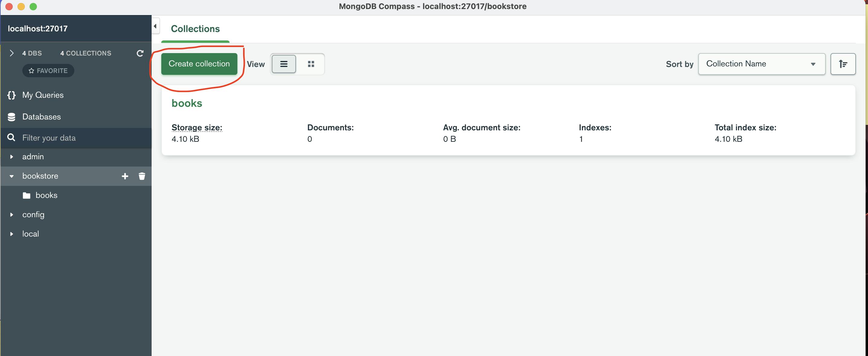The width and height of the screenshot is (868, 356).
Task: Select local database in sidebar
Action: coord(76,234)
